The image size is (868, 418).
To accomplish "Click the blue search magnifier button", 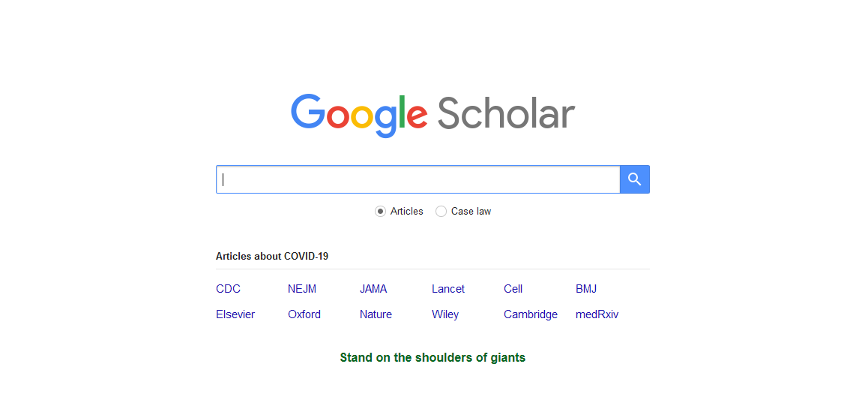I will point(634,179).
